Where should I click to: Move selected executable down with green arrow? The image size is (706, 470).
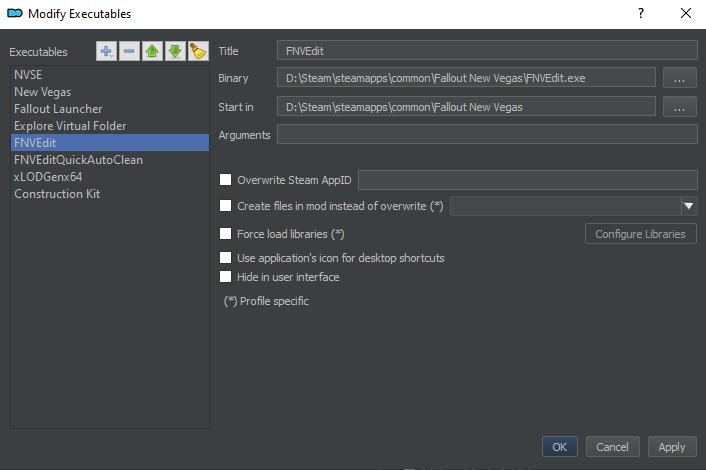[175, 52]
